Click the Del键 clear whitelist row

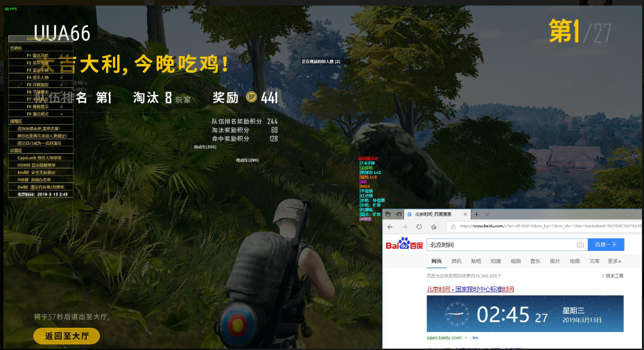click(x=41, y=187)
